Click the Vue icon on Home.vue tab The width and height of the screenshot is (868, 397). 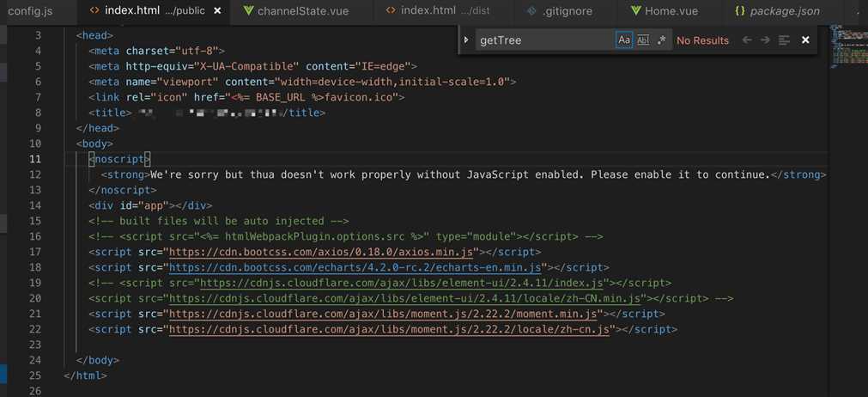coord(635,11)
